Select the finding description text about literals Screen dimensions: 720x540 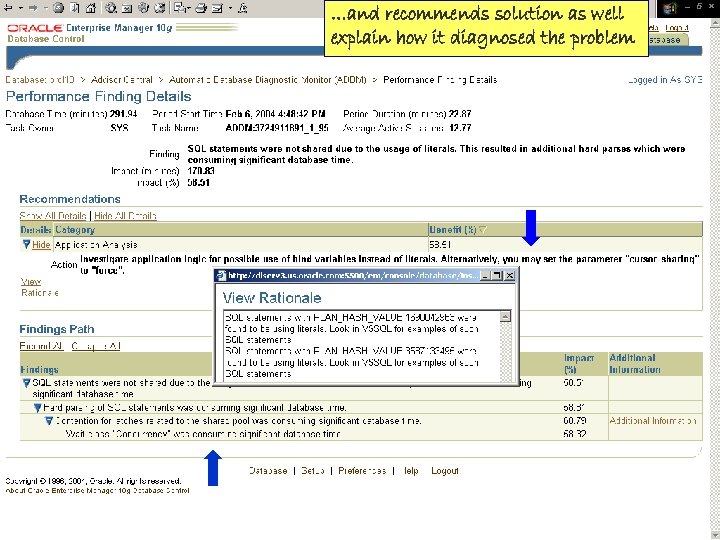(x=436, y=154)
